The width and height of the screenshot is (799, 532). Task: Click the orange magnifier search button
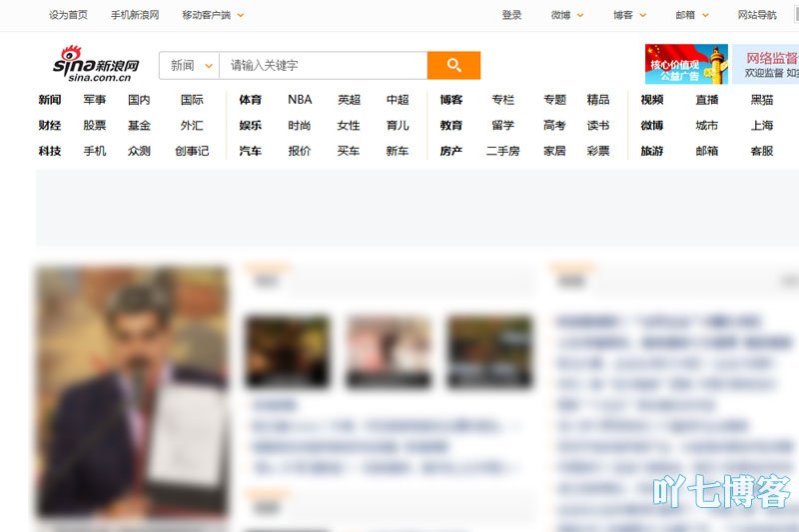(x=453, y=65)
